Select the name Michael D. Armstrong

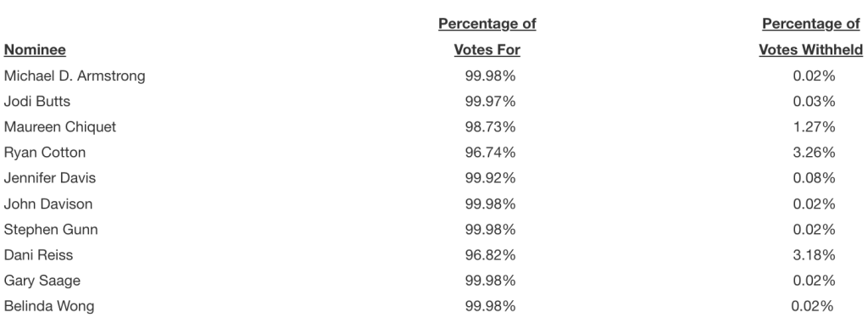pos(75,76)
